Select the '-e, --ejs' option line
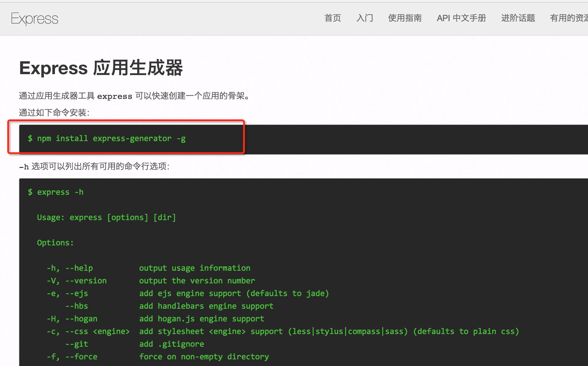588x366 pixels. click(x=188, y=293)
